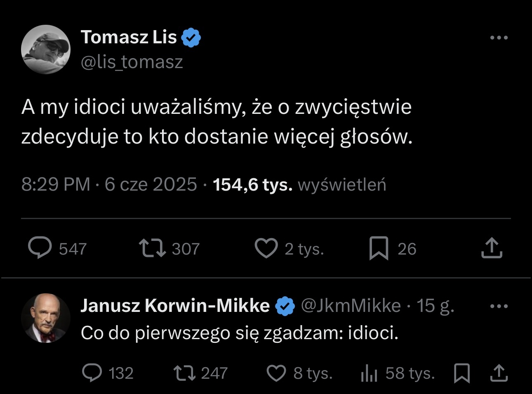The height and width of the screenshot is (394, 532).
Task: Bookmark the Tomasz Lis tweet
Action: click(379, 248)
